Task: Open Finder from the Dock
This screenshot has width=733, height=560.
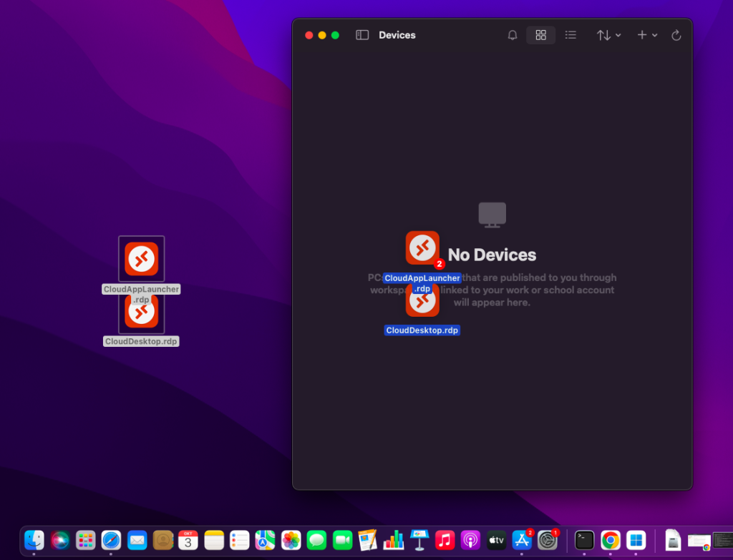Action: 34,541
